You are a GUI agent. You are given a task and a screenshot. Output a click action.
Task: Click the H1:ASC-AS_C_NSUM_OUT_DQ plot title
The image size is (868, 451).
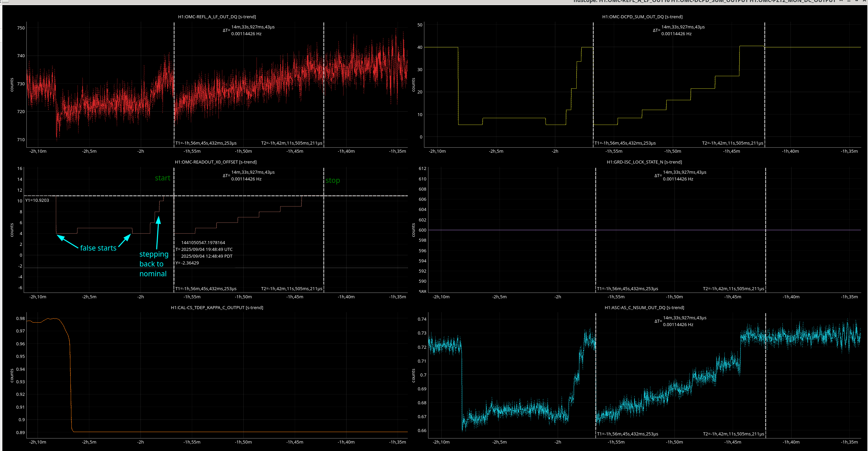pyautogui.click(x=644, y=307)
